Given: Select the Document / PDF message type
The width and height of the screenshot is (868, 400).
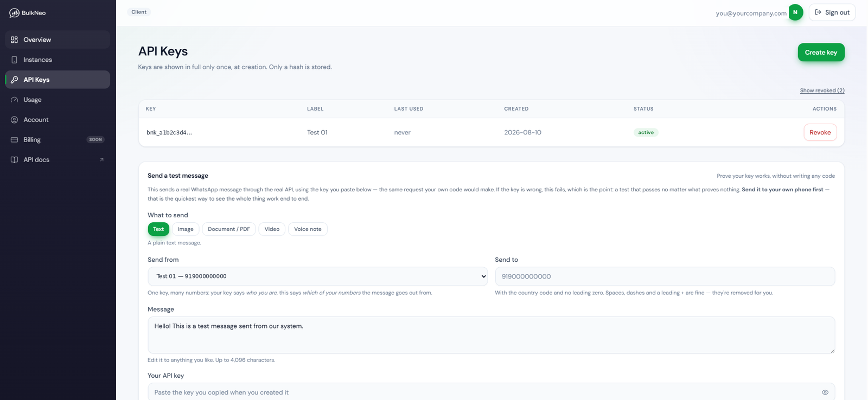Looking at the screenshot, I should (x=229, y=229).
